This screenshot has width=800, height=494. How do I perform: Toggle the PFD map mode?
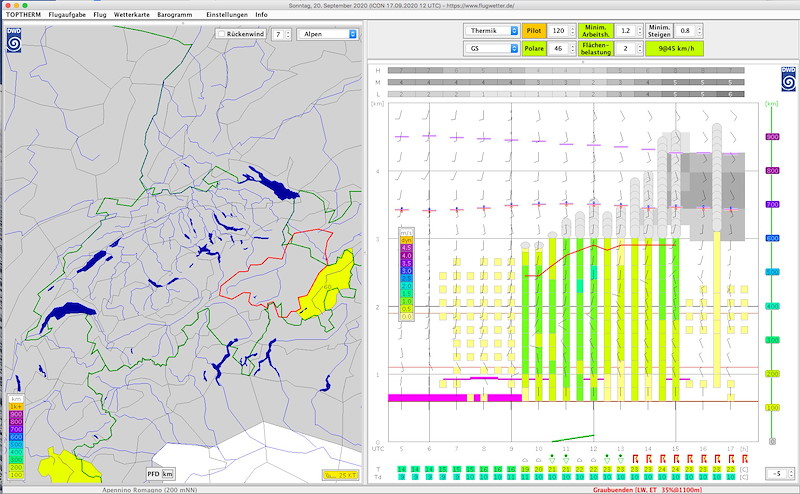pos(153,474)
